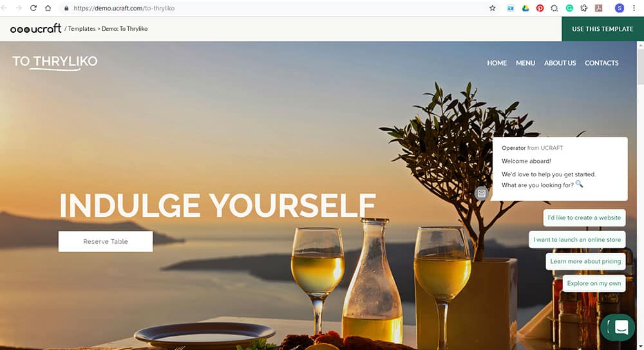Select "Learn more about pricing" chat option

point(585,261)
